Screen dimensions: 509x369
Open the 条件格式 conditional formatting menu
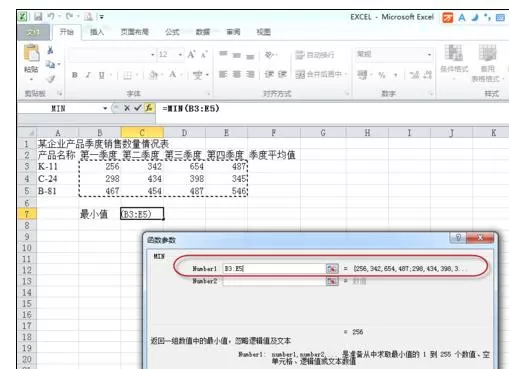point(454,62)
